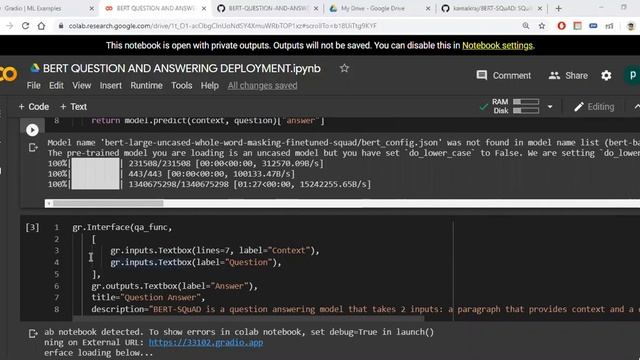Click the horizontal output scrollbar
The width and height of the screenshot is (640, 360).
coord(108,203)
